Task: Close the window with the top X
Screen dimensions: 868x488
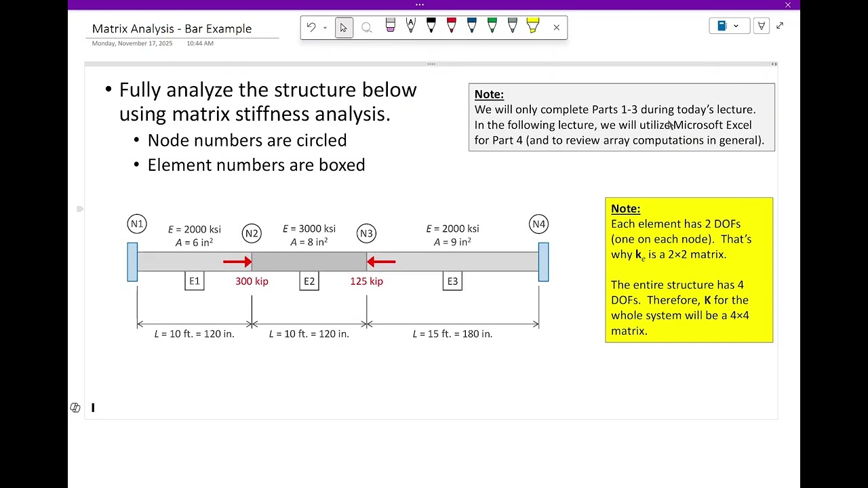Action: [787, 5]
